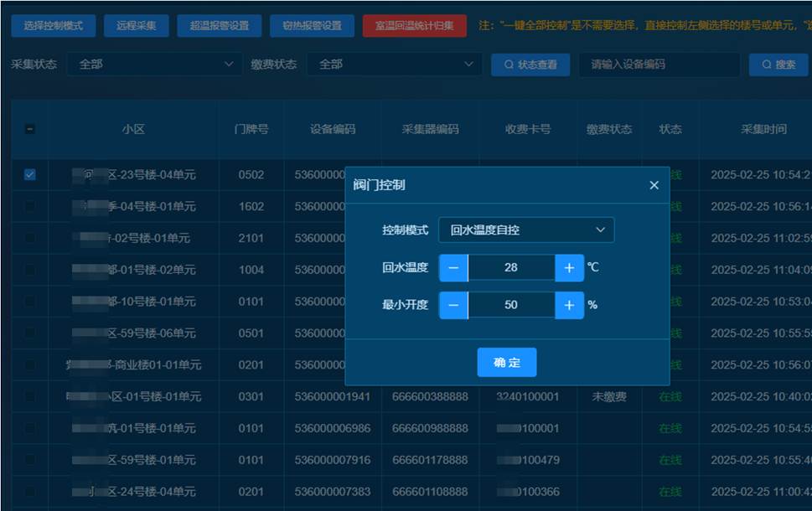Increase 回水温度 with plus button

(x=569, y=268)
